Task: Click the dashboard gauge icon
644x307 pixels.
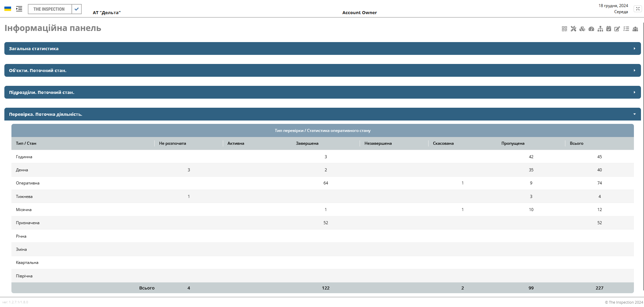Action: 591,29
